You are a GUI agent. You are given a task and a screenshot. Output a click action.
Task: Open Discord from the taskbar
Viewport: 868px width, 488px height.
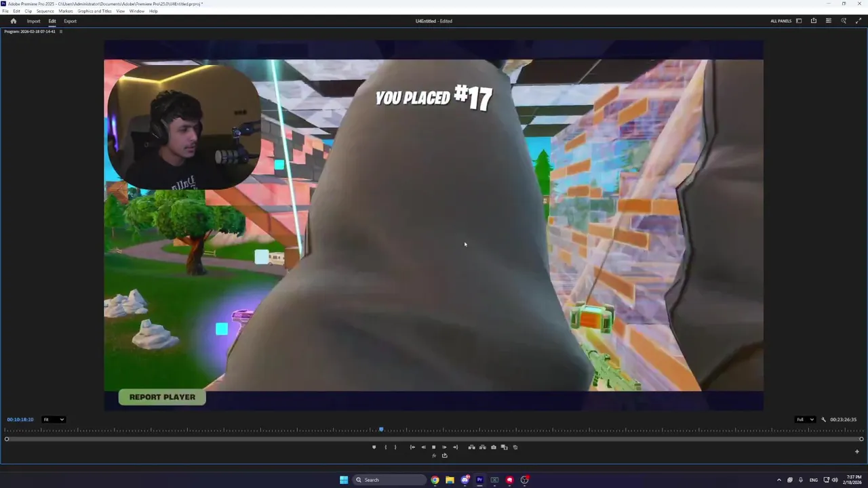click(465, 480)
